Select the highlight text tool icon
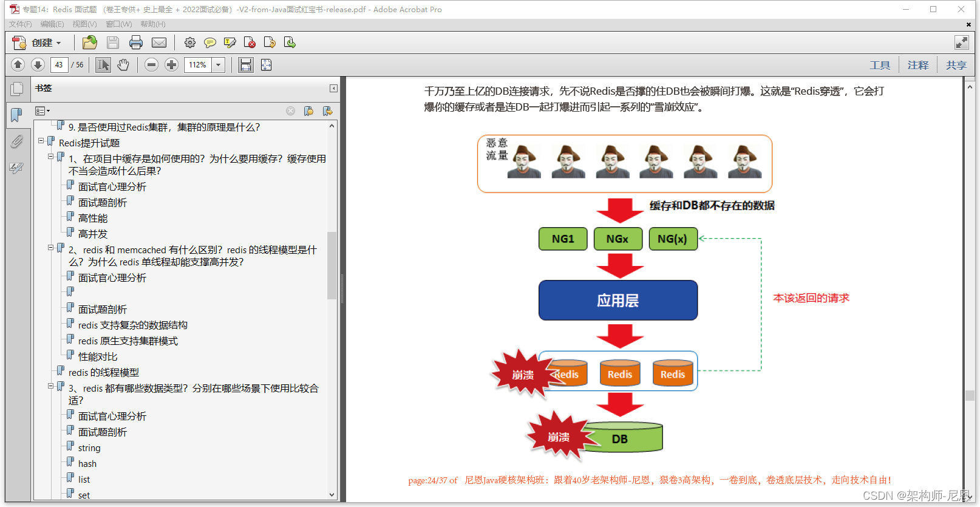The height and width of the screenshot is (507, 980). coord(230,43)
